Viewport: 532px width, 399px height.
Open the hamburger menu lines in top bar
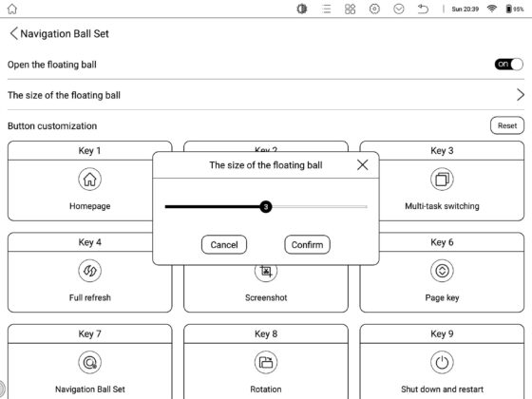click(x=327, y=9)
